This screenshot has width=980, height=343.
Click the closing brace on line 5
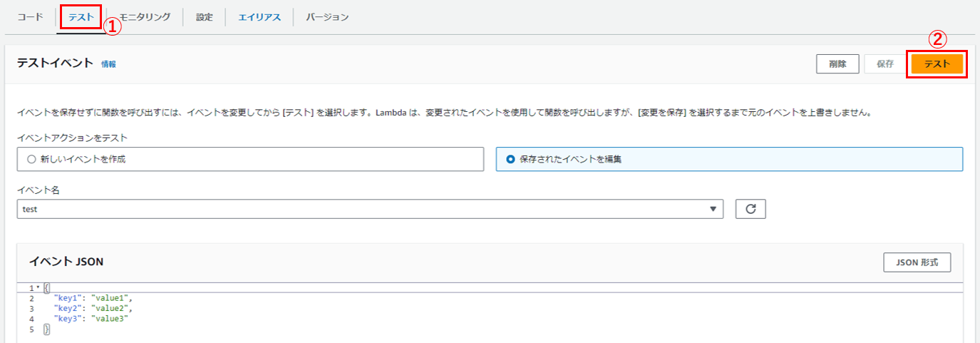point(47,330)
